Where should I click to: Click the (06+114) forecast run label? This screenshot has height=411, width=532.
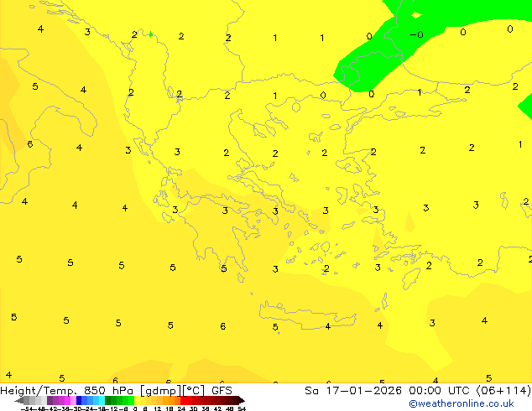point(503,391)
